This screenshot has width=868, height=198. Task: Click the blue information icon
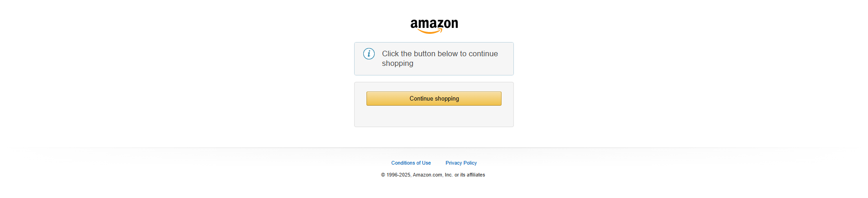pos(369,54)
